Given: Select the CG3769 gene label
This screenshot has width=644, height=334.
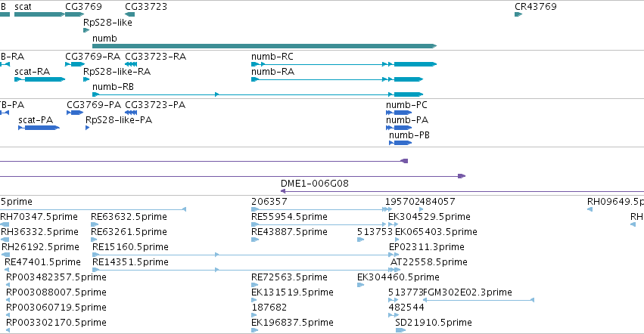Looking at the screenshot, I should pyautogui.click(x=83, y=7).
